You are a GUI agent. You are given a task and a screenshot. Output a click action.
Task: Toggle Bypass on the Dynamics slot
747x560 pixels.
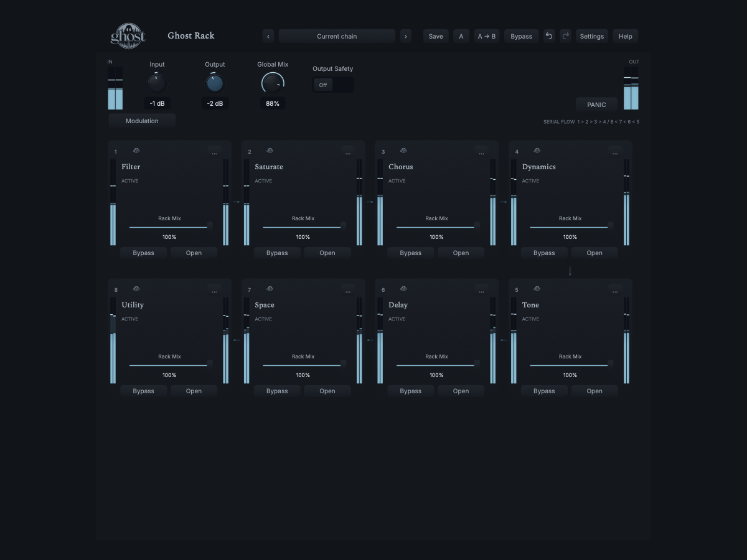pyautogui.click(x=544, y=253)
